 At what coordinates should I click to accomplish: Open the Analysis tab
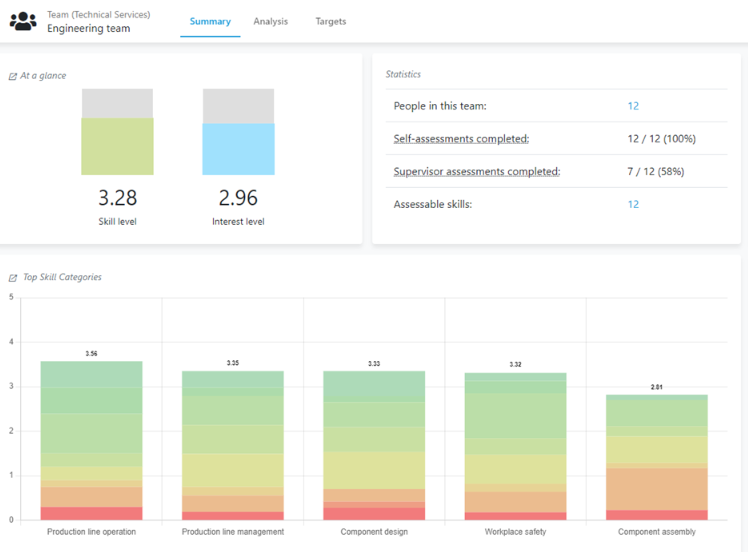[270, 21]
